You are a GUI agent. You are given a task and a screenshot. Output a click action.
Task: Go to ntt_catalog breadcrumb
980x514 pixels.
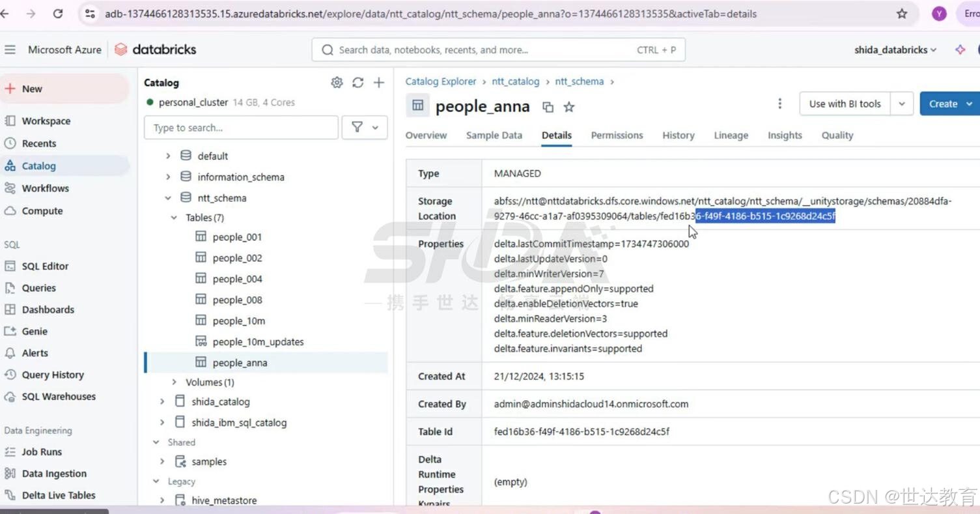pyautogui.click(x=516, y=81)
